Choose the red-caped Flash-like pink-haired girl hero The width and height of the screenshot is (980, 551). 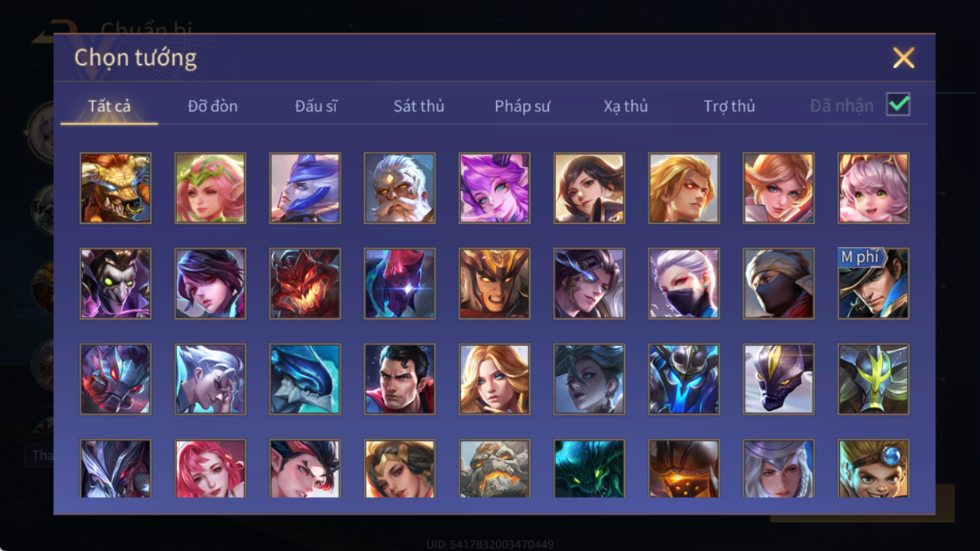(x=210, y=469)
